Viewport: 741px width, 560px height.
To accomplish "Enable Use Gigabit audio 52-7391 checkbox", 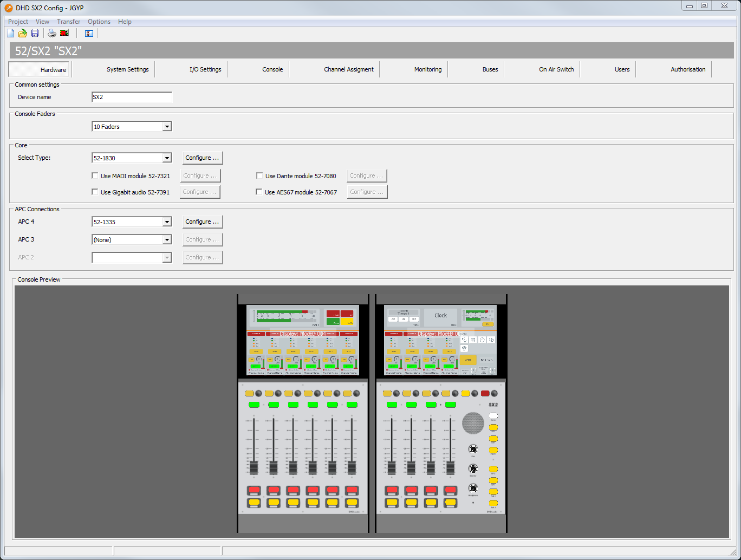I will click(x=95, y=192).
